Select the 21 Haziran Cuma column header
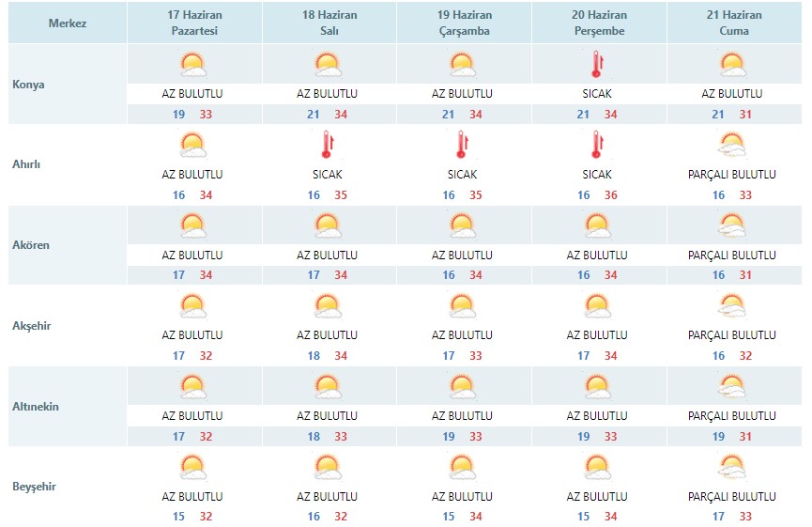Viewport: 812px width, 527px height. (734, 23)
